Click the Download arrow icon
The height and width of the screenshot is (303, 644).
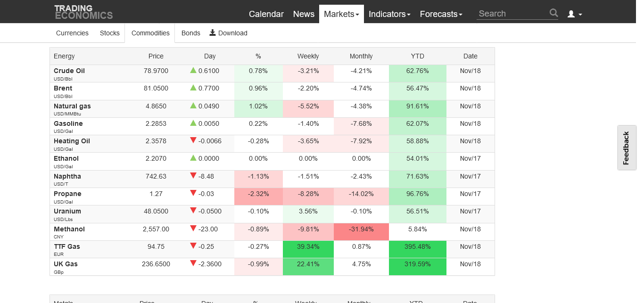point(213,33)
